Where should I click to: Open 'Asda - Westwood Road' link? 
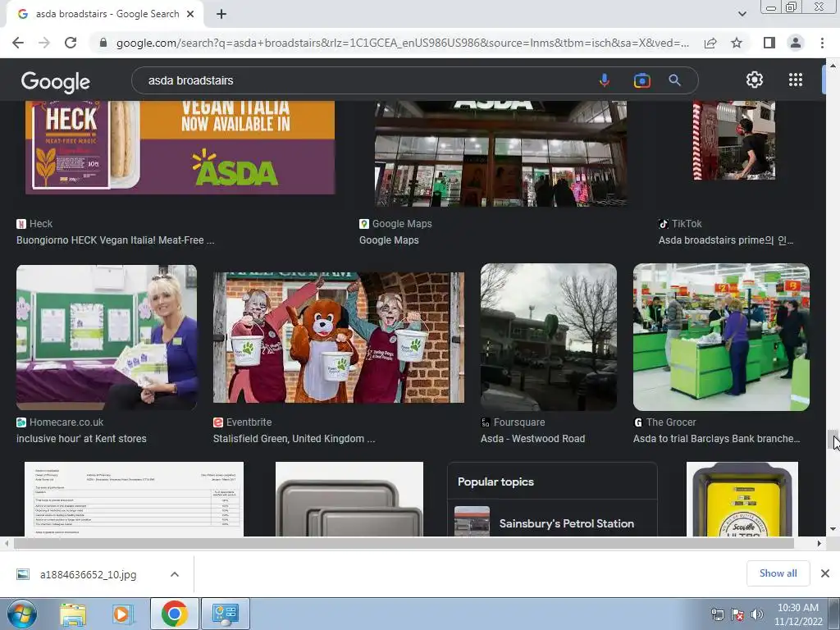pos(532,438)
